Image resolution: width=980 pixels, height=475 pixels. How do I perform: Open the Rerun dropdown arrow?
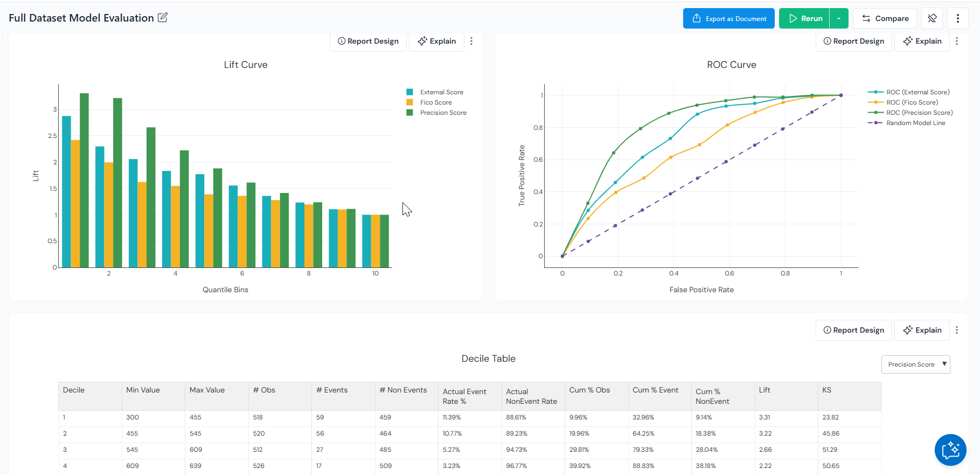pyautogui.click(x=839, y=18)
